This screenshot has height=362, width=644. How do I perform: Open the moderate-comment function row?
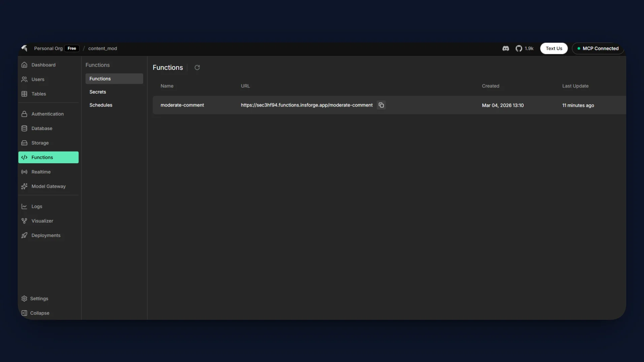pyautogui.click(x=182, y=105)
